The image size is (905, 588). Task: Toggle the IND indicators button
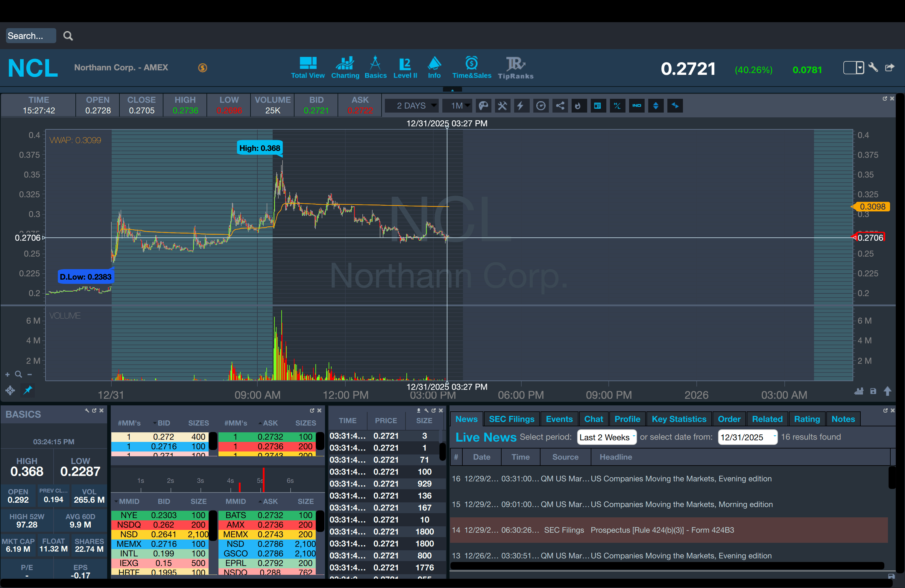pyautogui.click(x=637, y=106)
